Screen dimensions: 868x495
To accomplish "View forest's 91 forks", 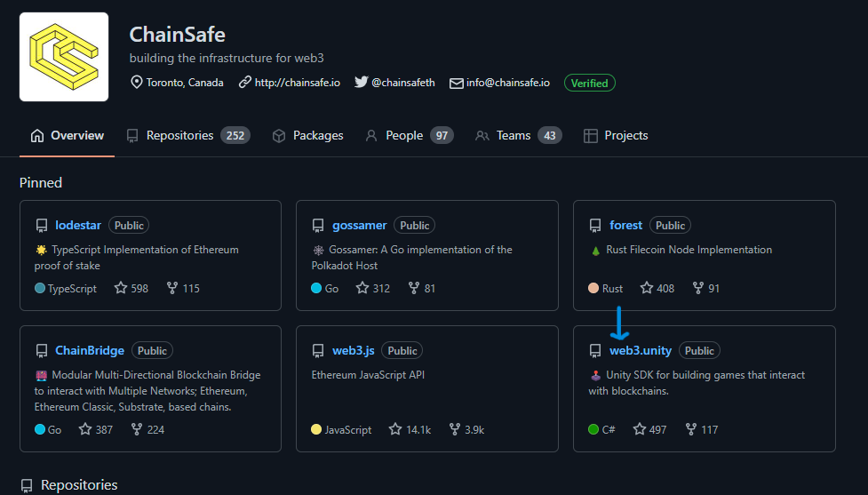I will pyautogui.click(x=706, y=289).
